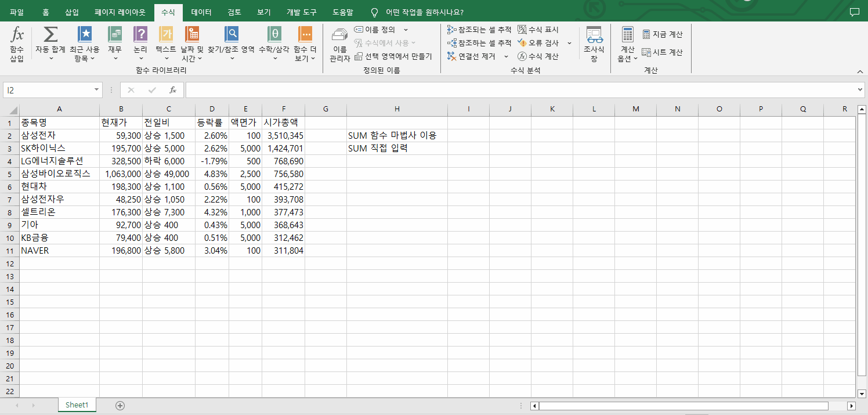This screenshot has height=415, width=868.
Task: Switch to the 검토 tab
Action: [235, 12]
